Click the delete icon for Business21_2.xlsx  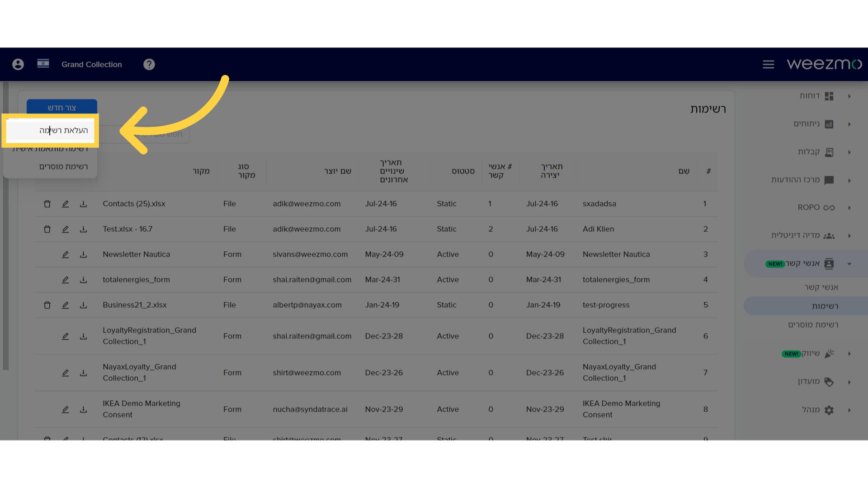click(x=47, y=305)
